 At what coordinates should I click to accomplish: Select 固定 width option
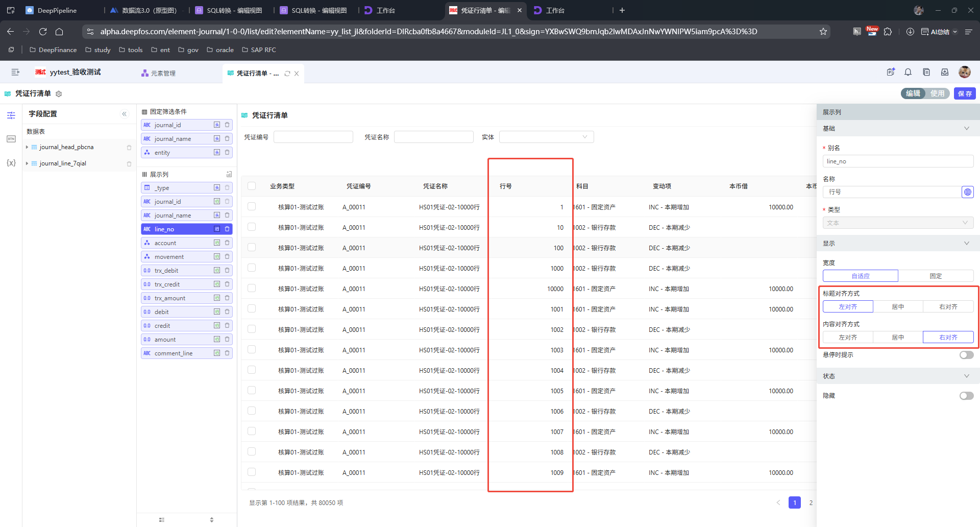pyautogui.click(x=936, y=276)
